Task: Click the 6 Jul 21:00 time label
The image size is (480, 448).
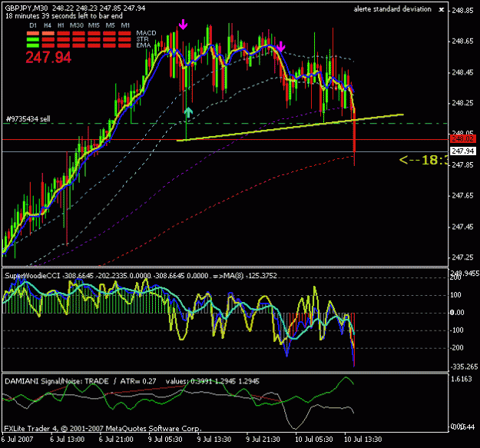Action: [116, 440]
